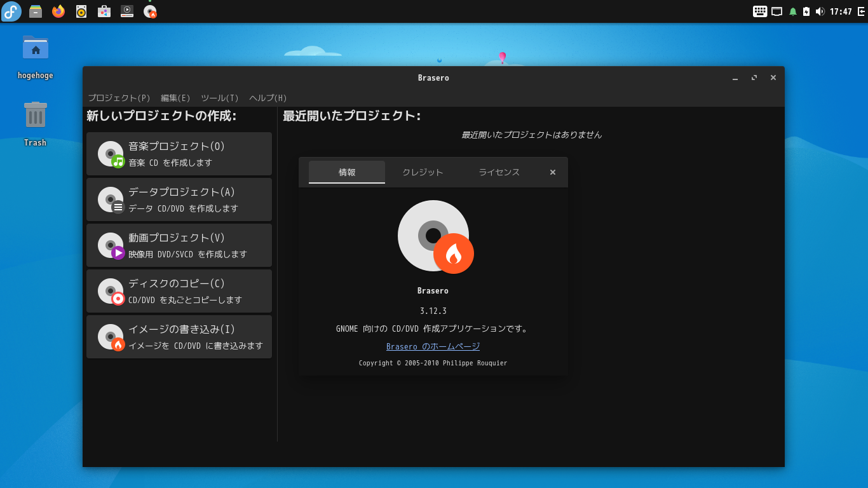Open the 編集(E) menu
This screenshot has width=868, height=488.
175,98
